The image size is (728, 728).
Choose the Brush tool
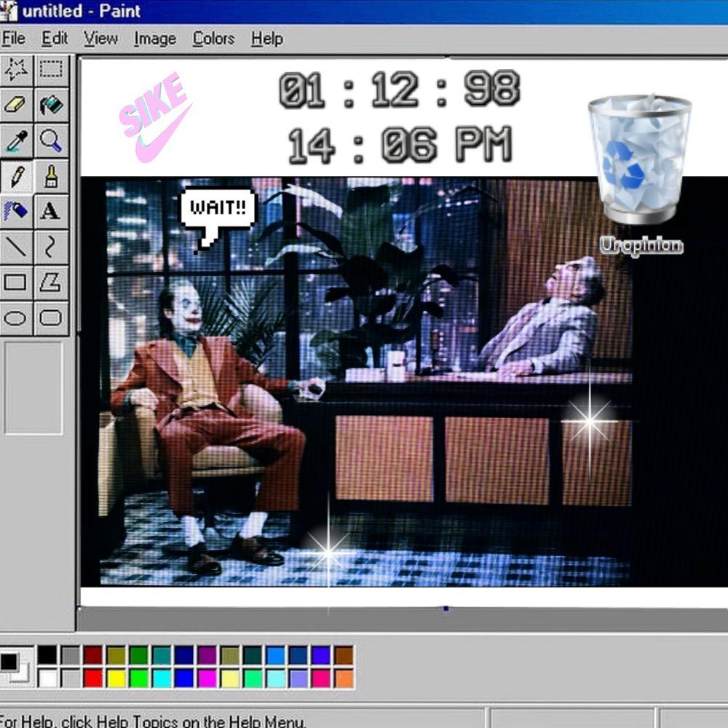51,175
